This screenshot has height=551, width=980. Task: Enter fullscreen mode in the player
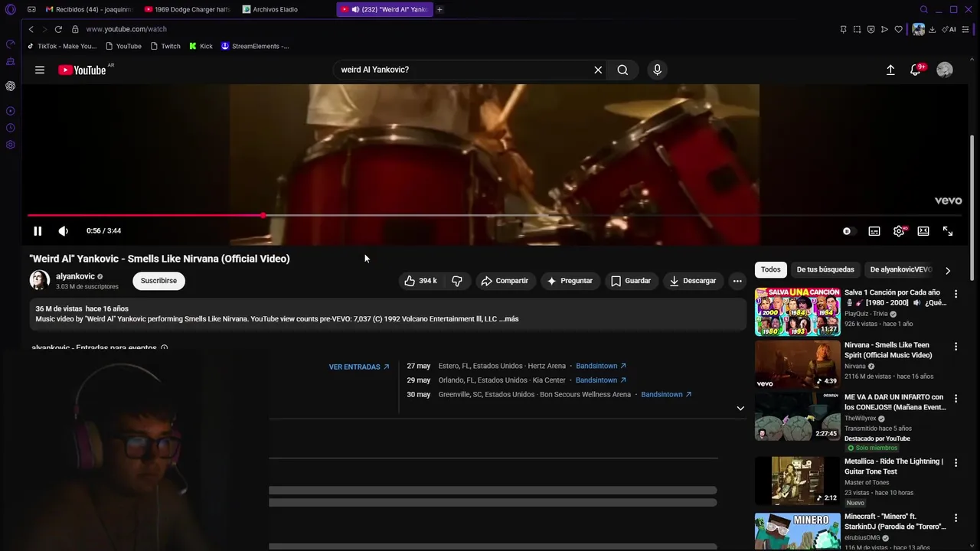(948, 231)
